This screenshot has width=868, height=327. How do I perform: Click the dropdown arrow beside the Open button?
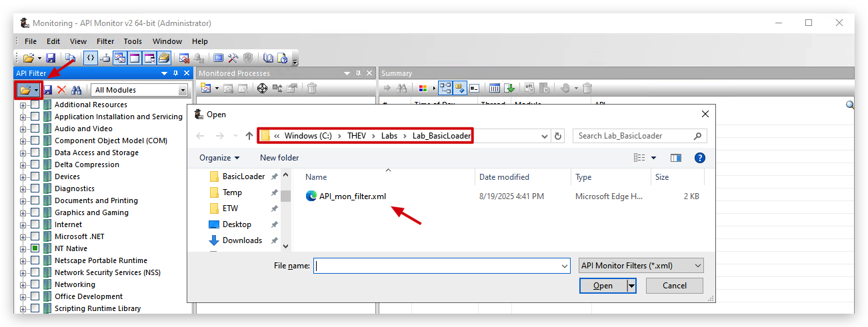coord(631,286)
